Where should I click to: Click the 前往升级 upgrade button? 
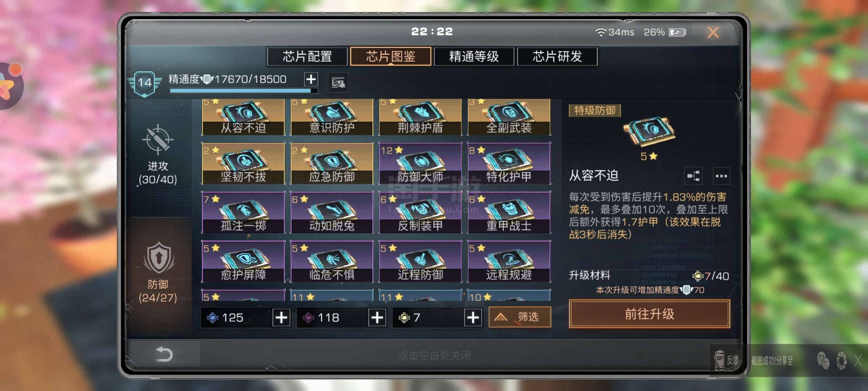point(650,314)
